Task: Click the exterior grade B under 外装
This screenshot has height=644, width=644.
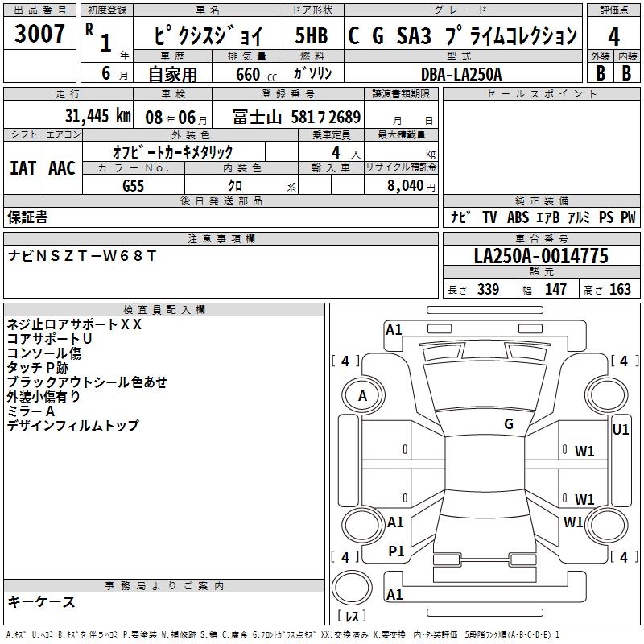Action: [601, 73]
